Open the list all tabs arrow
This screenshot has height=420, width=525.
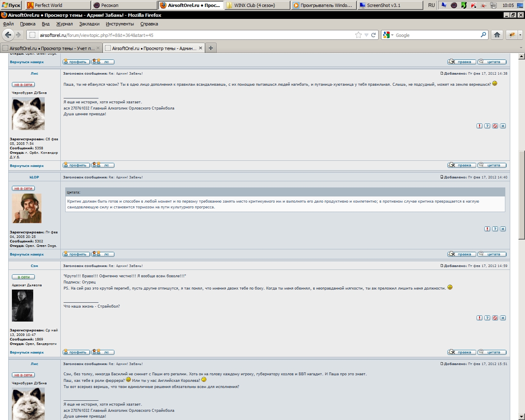click(521, 48)
